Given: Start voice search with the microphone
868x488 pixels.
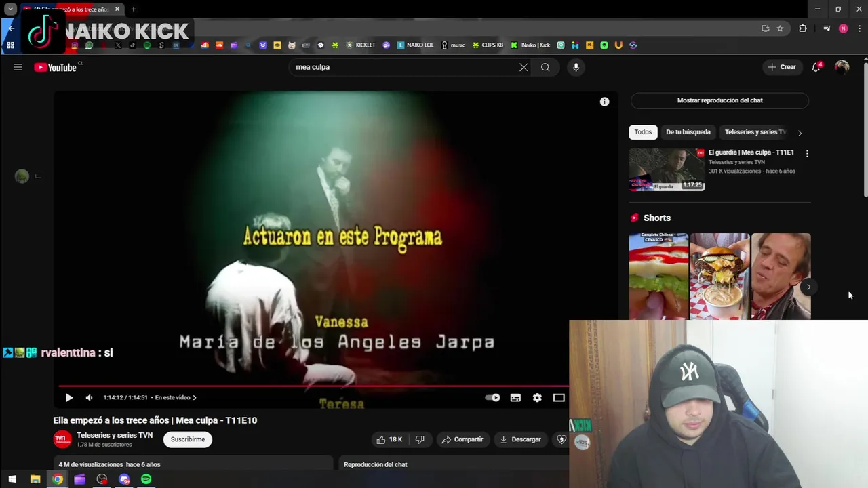Looking at the screenshot, I should pos(576,67).
